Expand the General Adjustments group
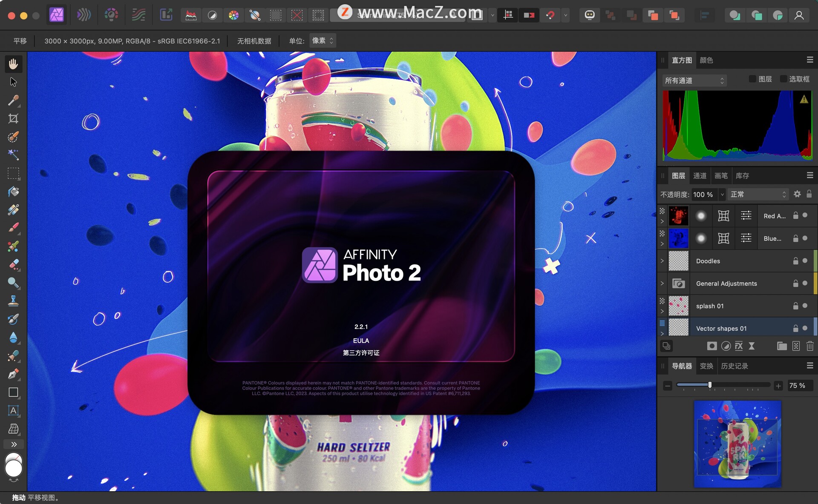 point(662,283)
